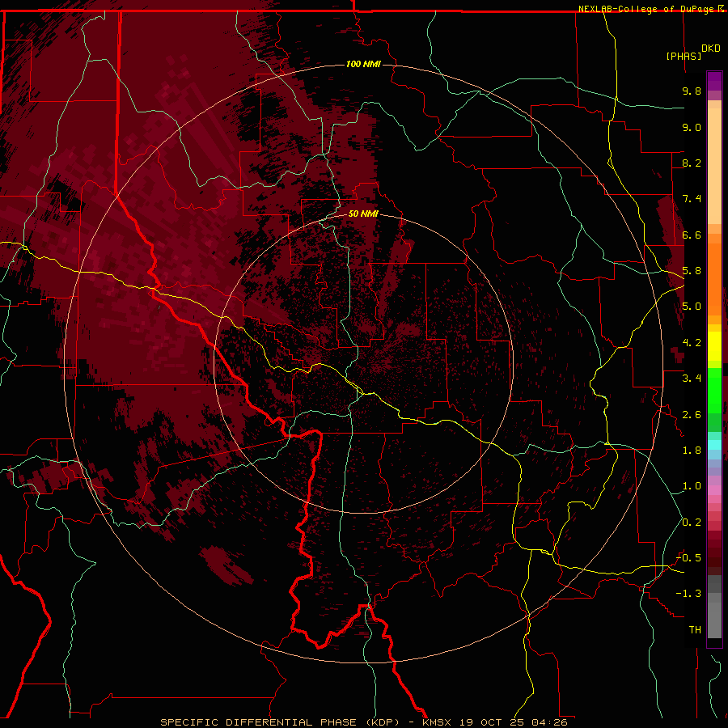Viewport: 728px width, 728px height.
Task: Click the pink segment of the color bar
Action: (714, 490)
